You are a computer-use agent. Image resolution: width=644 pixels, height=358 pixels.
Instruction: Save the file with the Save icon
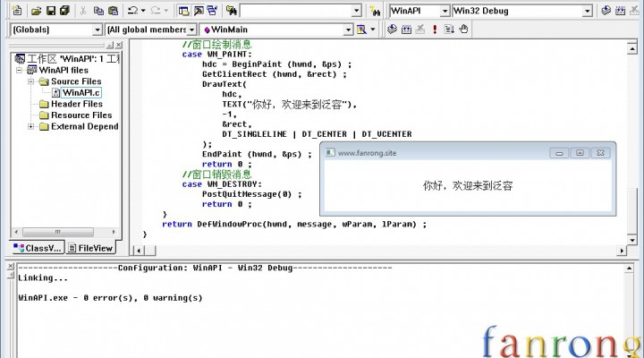[x=51, y=11]
